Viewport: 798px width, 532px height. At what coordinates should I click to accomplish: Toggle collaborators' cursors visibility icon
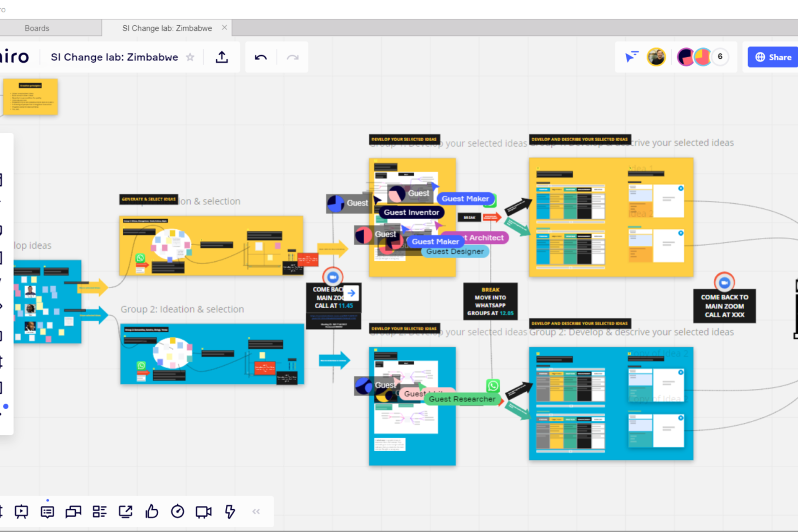[632, 57]
